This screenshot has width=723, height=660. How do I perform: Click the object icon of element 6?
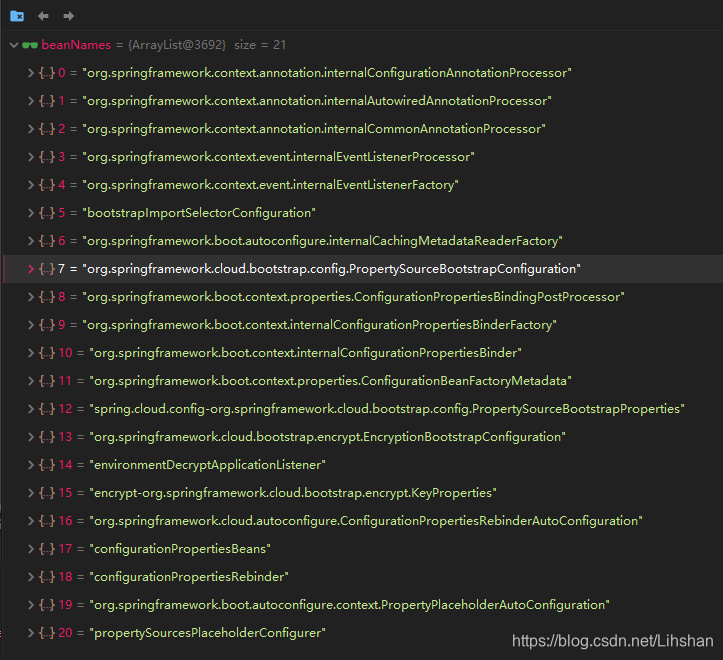coord(47,241)
